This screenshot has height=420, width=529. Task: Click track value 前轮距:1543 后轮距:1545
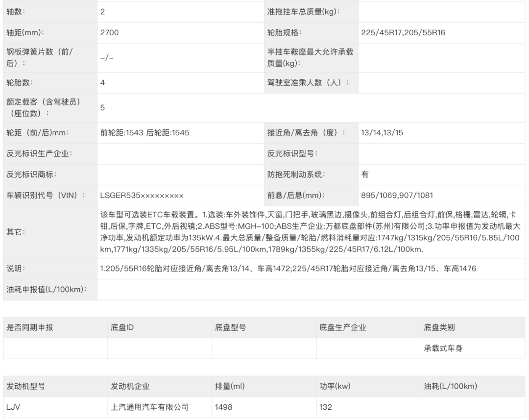pos(144,133)
